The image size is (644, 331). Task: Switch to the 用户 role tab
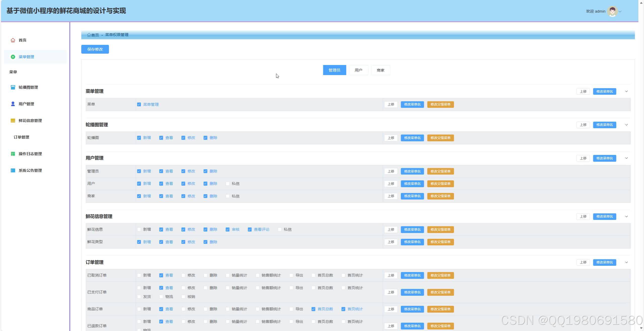point(358,70)
